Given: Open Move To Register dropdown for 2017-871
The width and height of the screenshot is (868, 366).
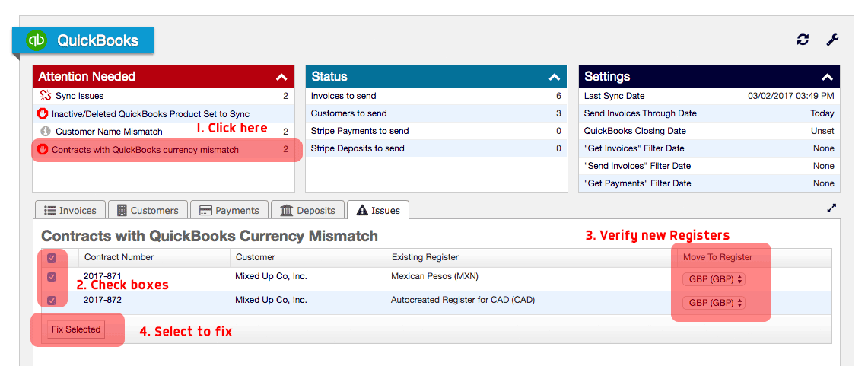Looking at the screenshot, I should click(x=714, y=279).
